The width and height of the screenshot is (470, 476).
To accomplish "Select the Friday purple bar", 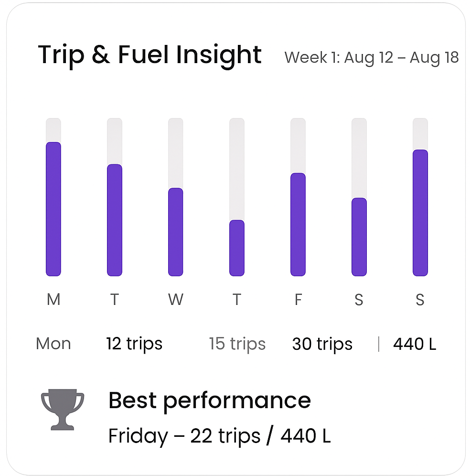I will 298,224.
